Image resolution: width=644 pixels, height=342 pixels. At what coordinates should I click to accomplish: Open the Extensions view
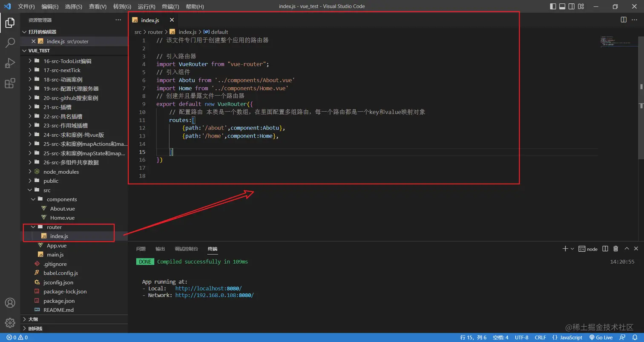(x=10, y=83)
